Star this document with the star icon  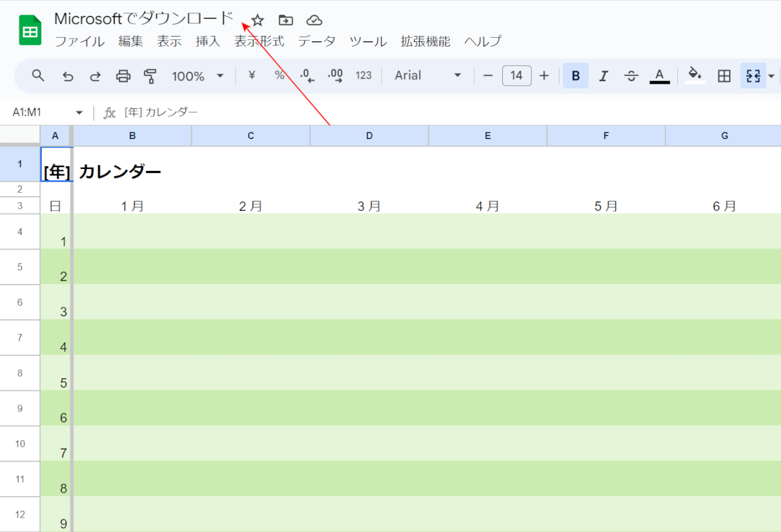click(x=257, y=20)
